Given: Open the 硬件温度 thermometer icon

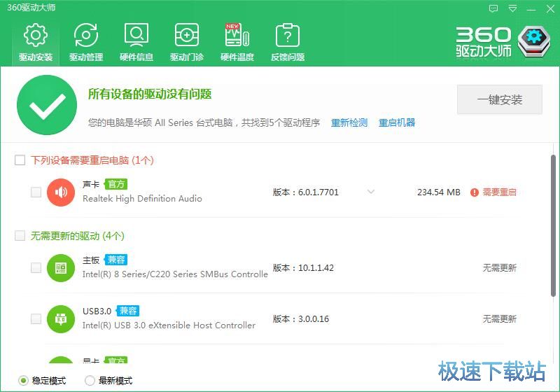Looking at the screenshot, I should click(237, 35).
